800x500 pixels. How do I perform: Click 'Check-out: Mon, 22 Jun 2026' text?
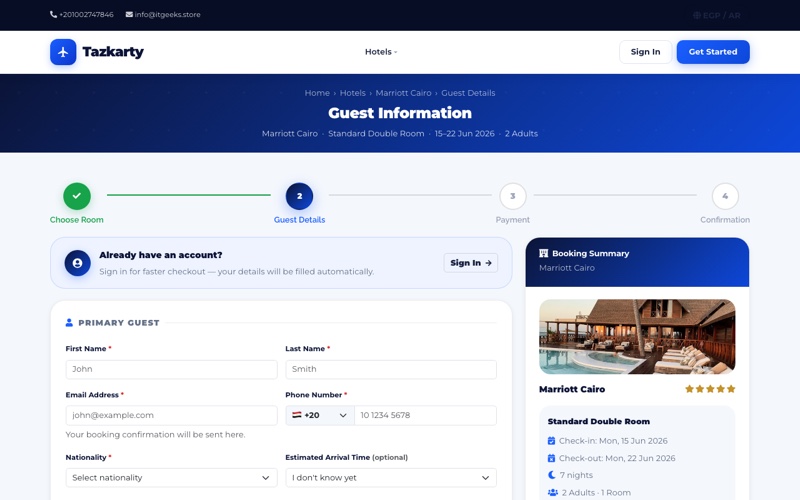click(x=617, y=458)
